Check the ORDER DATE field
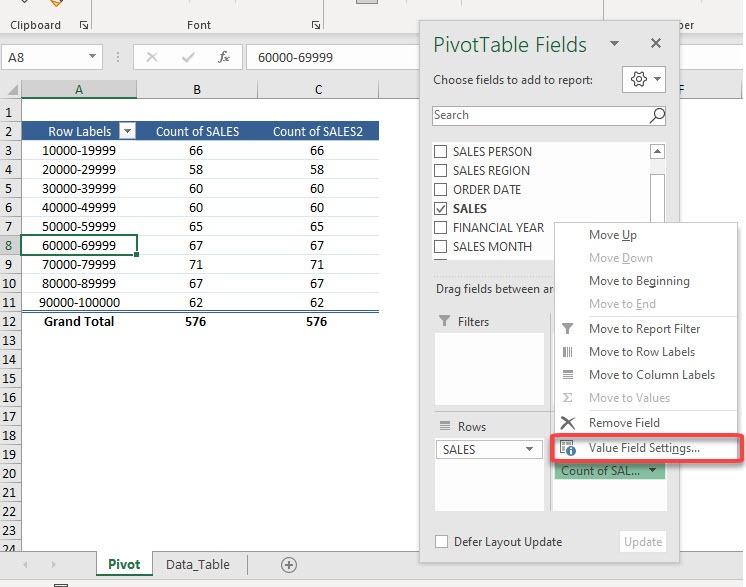Viewport: 746px width, 587px height. (441, 189)
